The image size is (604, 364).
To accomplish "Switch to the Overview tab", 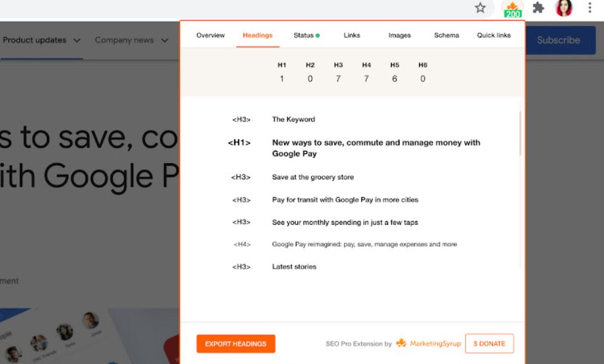I will (210, 35).
